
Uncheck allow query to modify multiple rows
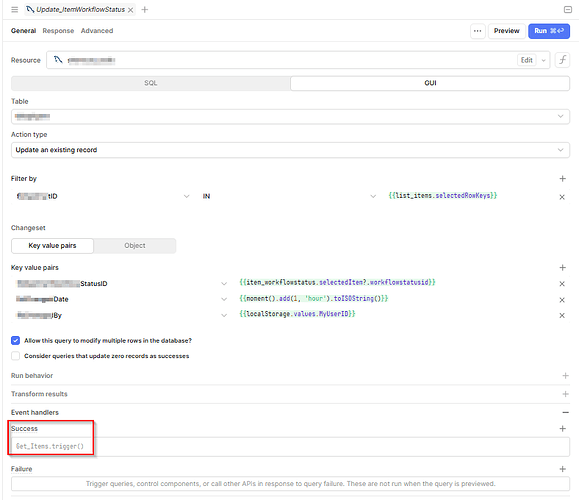click(x=15, y=340)
